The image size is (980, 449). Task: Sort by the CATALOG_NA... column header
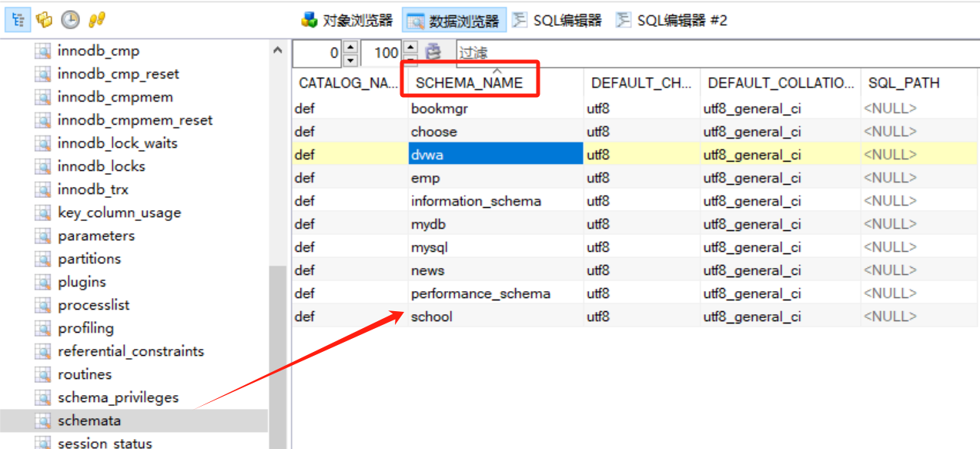pos(350,83)
